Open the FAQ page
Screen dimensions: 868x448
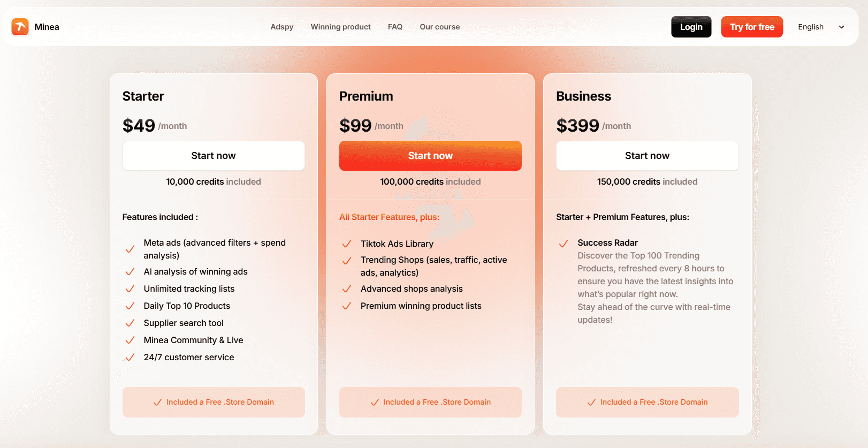pos(395,27)
